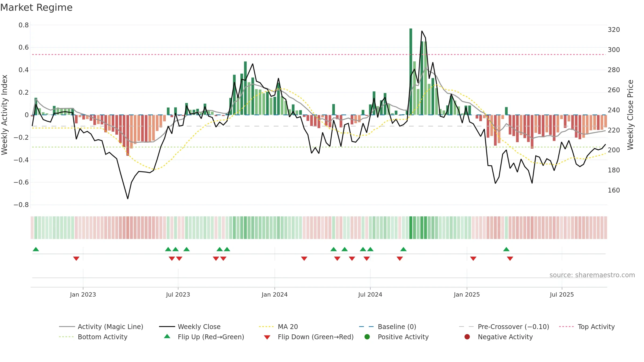Click the Jul 2023 x-axis label
Image resolution: width=644 pixels, height=362 pixels.
[x=178, y=295]
